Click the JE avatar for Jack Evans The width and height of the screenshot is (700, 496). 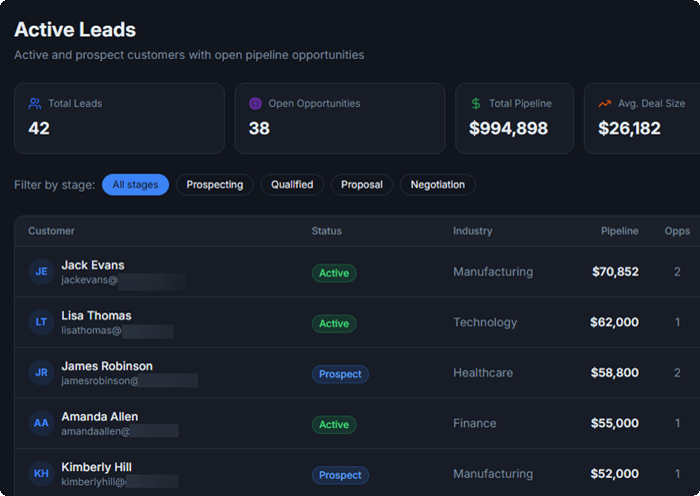(41, 271)
